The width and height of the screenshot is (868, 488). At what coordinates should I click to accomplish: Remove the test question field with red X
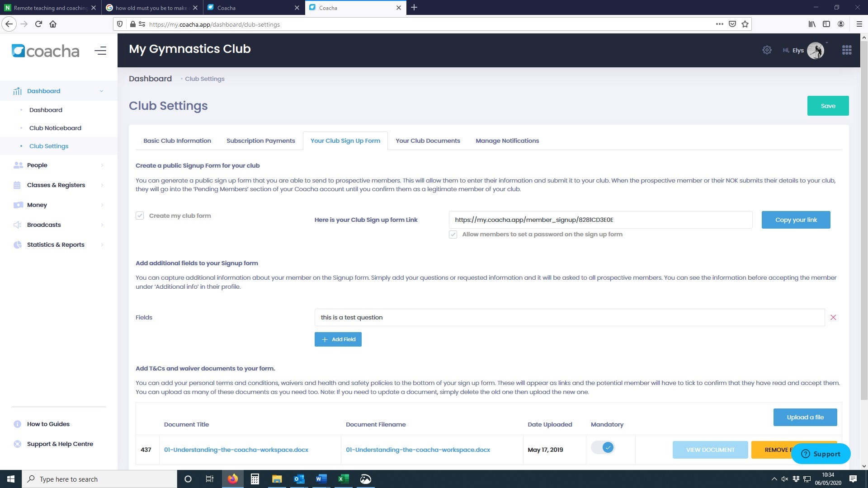pos(833,317)
